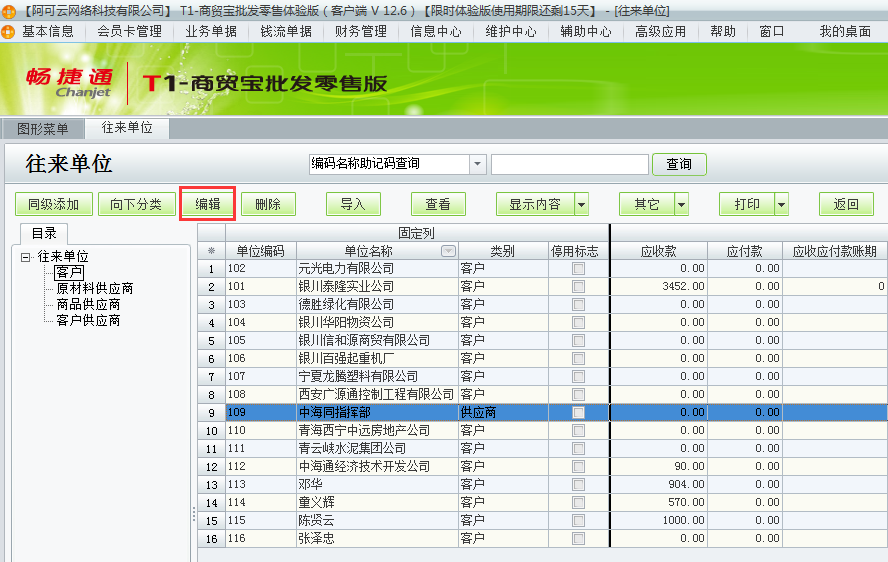Viewport: 888px width, 562px height.
Task: Open 我的桌面 menu item
Action: (845, 32)
